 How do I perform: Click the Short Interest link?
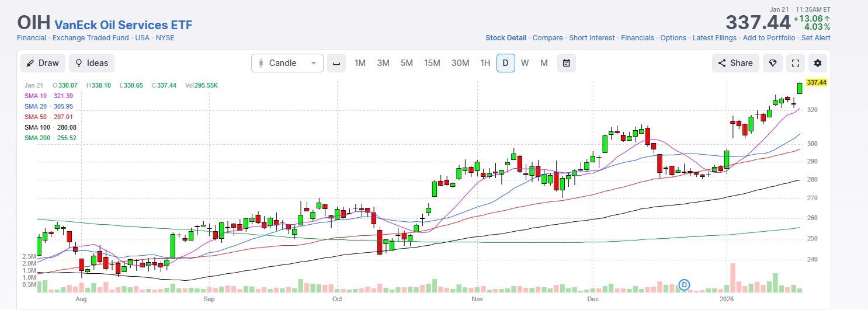coord(592,38)
